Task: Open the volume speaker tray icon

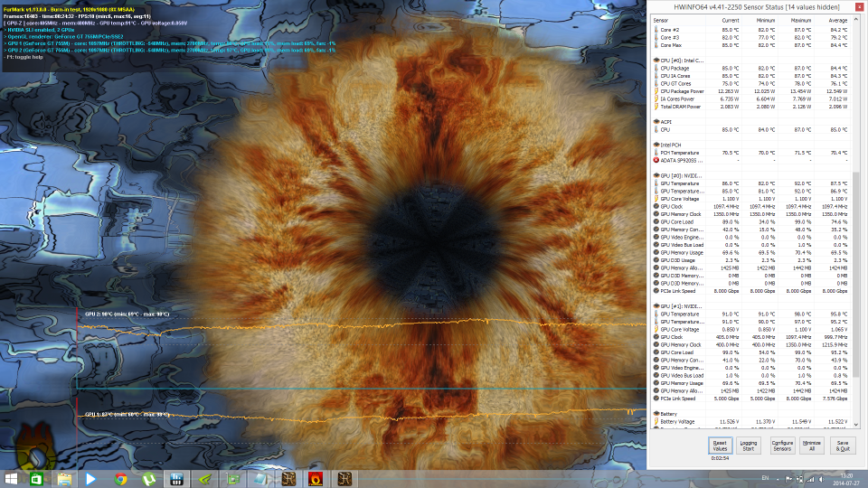Action: click(821, 479)
